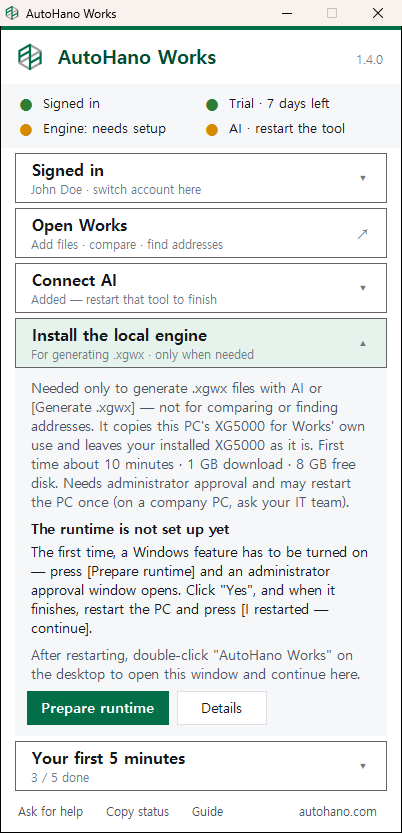Open the Ask for help link
Viewport: 402px width, 833px height.
tap(50, 812)
